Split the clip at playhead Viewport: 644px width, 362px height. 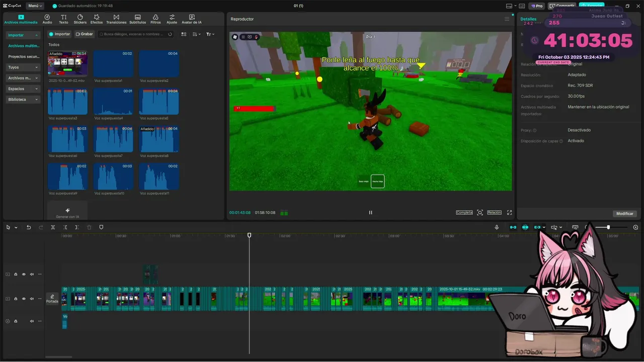tap(53, 227)
